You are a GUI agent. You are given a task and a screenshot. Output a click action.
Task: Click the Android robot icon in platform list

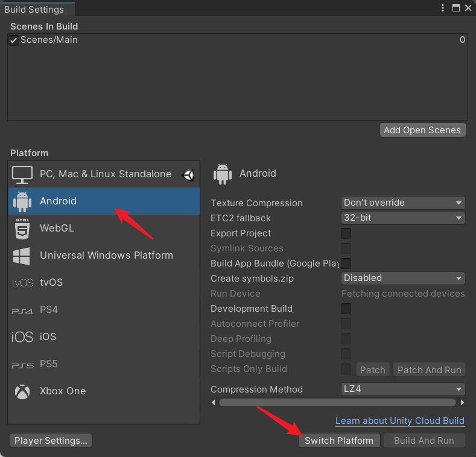pos(22,201)
